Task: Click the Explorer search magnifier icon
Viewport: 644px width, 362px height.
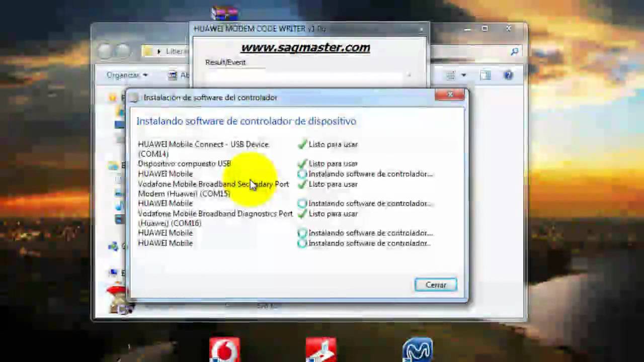Action: click(x=514, y=51)
